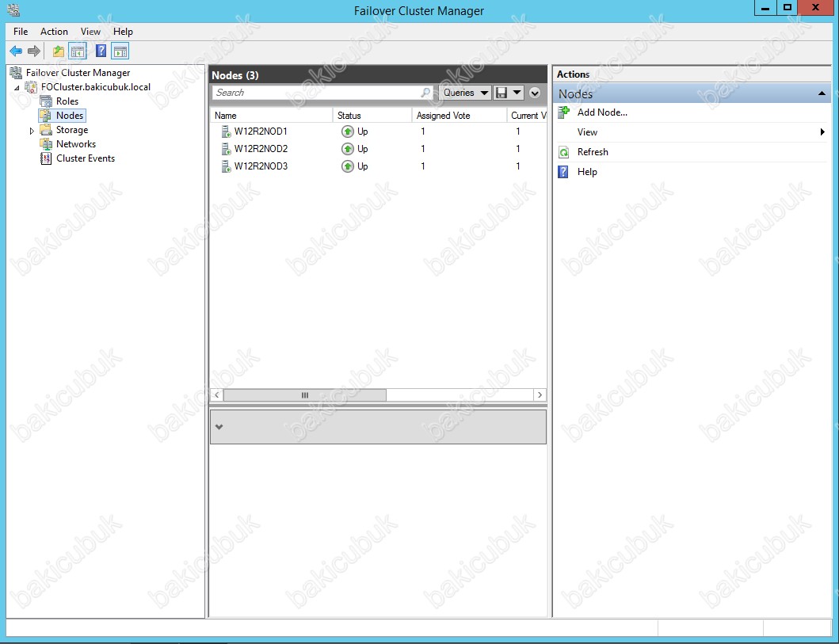
Task: Click into the Search field
Action: [x=322, y=93]
